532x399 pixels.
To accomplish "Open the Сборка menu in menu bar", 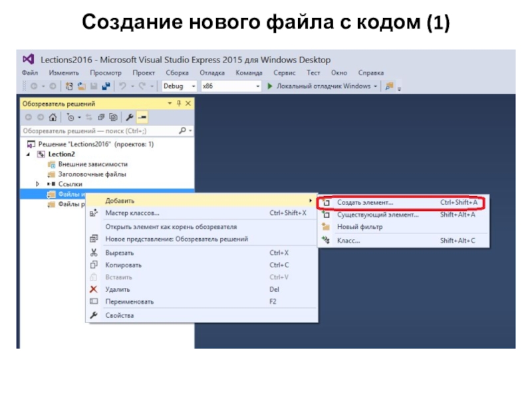I will pyautogui.click(x=177, y=72).
